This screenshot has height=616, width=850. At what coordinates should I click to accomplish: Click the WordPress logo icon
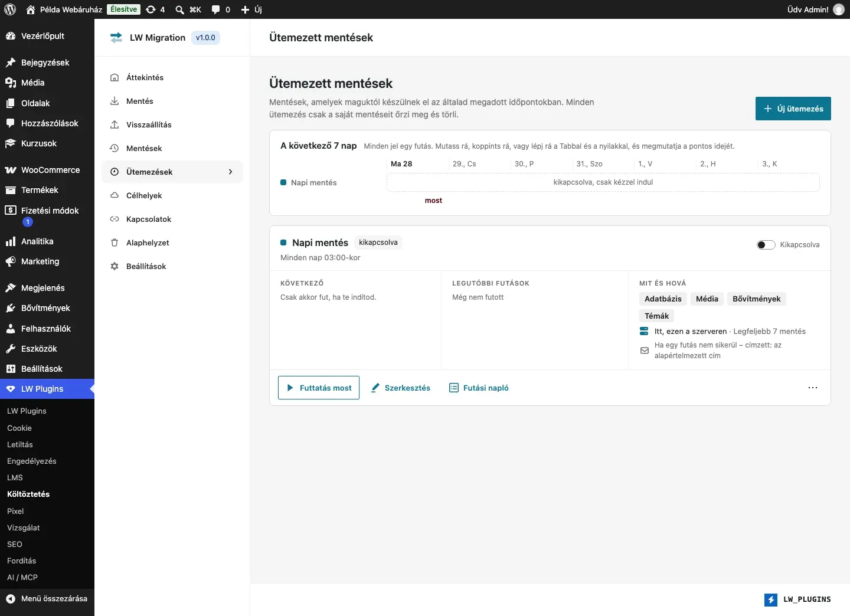[x=10, y=9]
